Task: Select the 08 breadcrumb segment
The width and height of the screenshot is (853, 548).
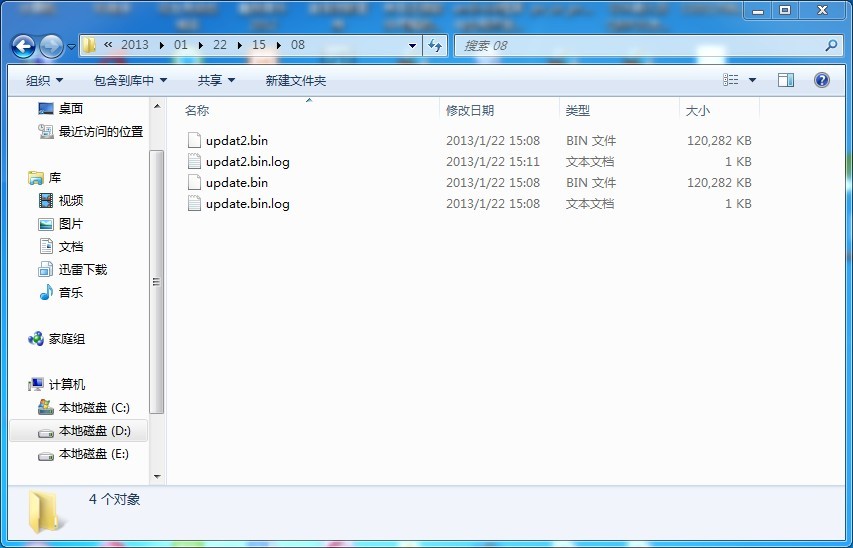Action: click(x=298, y=45)
